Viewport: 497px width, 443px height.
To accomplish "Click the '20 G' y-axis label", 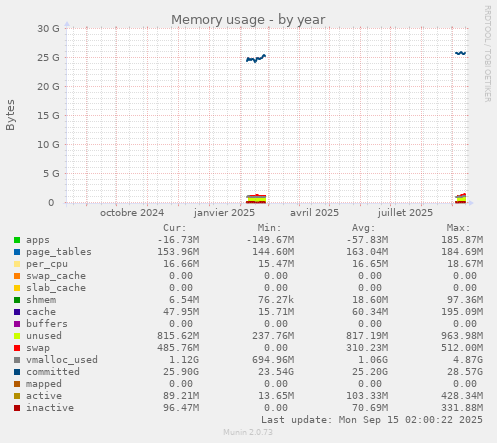I will 48,87.
